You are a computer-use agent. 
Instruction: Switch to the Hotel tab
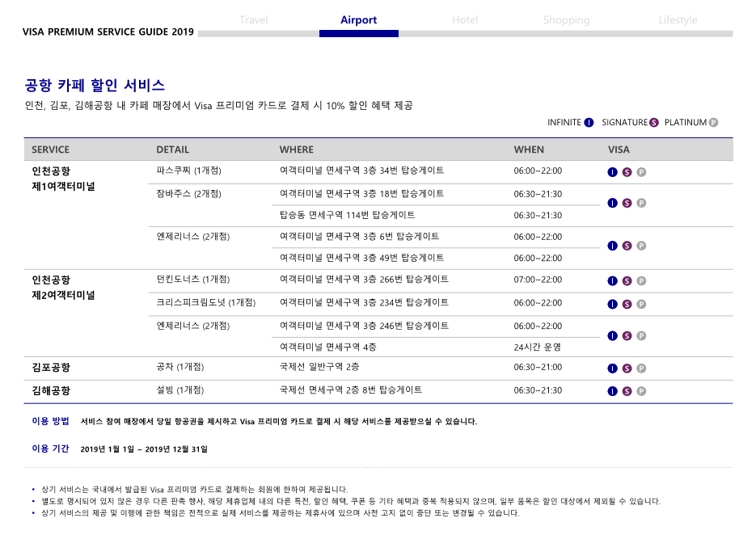click(465, 19)
